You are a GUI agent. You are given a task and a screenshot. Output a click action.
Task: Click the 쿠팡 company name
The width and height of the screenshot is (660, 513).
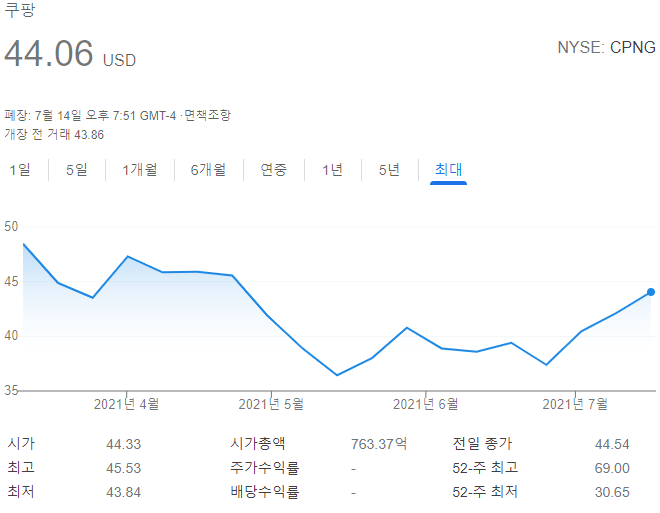[x=20, y=10]
